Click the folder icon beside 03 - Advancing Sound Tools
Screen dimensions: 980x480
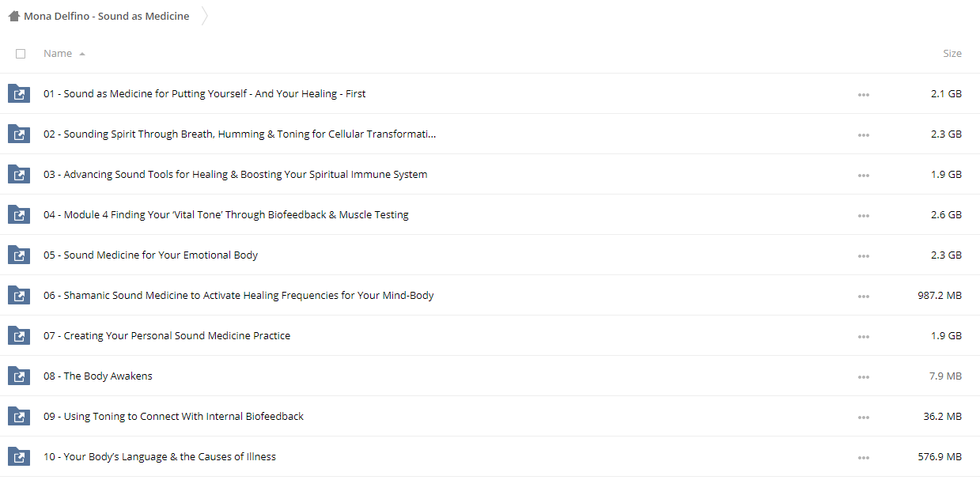[x=18, y=175]
